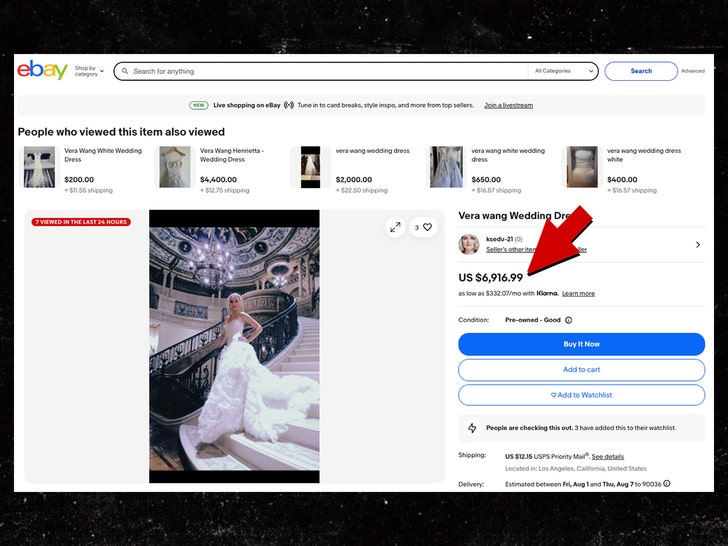
Task: Open the Shop by category dropdown
Action: point(89,71)
